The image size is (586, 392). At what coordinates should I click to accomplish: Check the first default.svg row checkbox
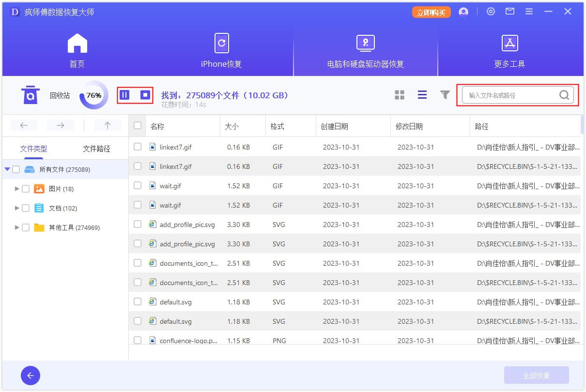138,302
